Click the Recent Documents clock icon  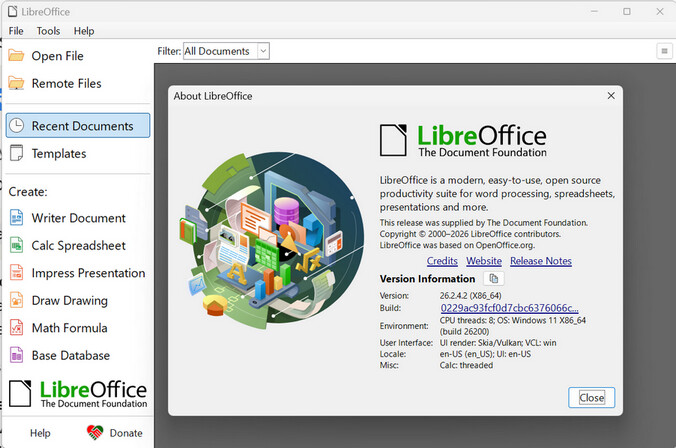point(16,125)
